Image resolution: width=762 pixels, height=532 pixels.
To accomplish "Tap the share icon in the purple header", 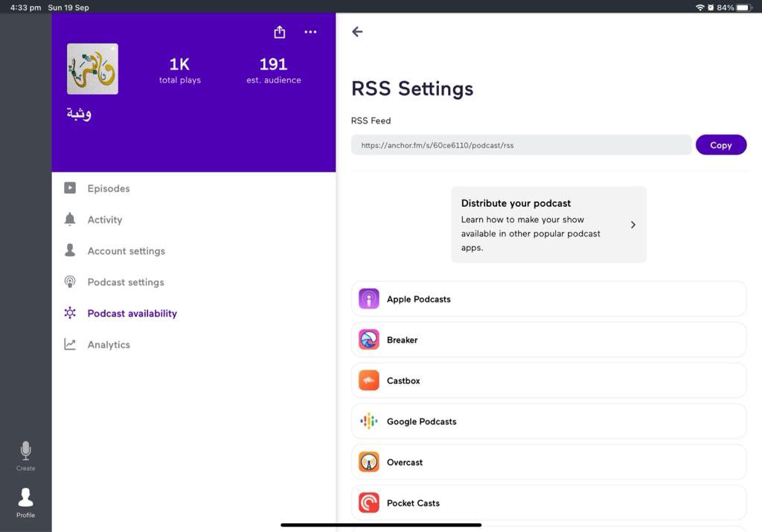I will (x=280, y=32).
